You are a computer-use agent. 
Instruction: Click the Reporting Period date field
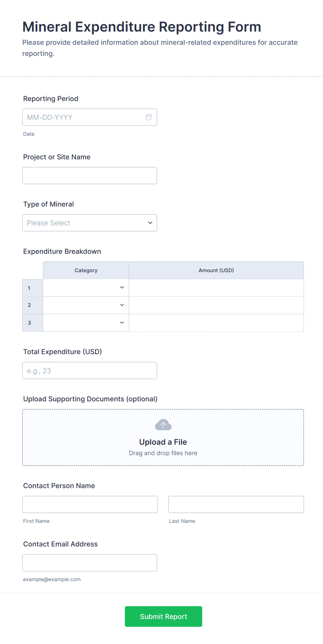[83, 117]
